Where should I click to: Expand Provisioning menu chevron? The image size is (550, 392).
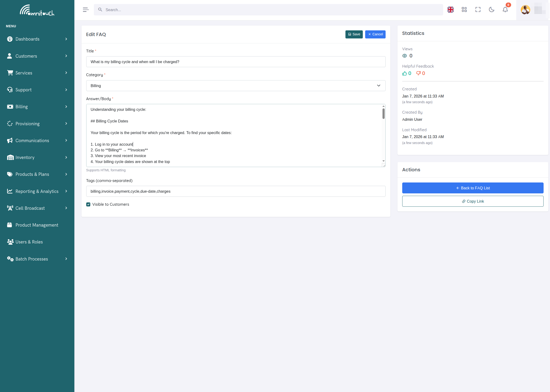(66, 123)
